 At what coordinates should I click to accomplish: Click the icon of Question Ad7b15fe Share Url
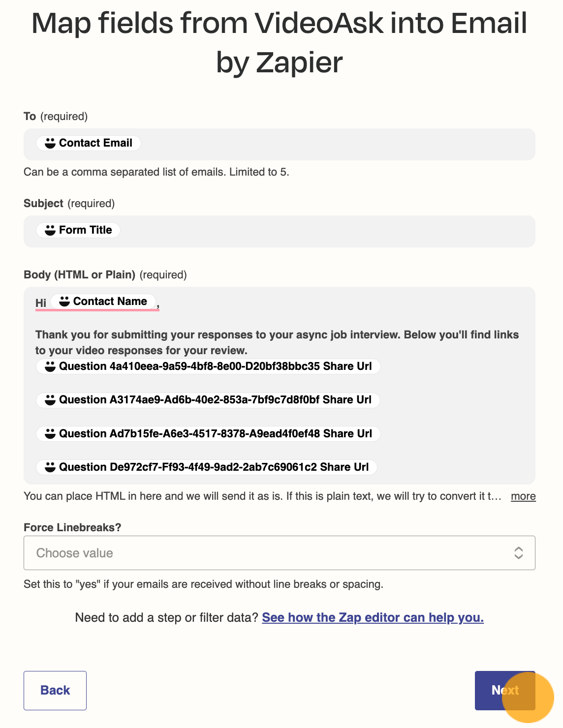point(50,434)
